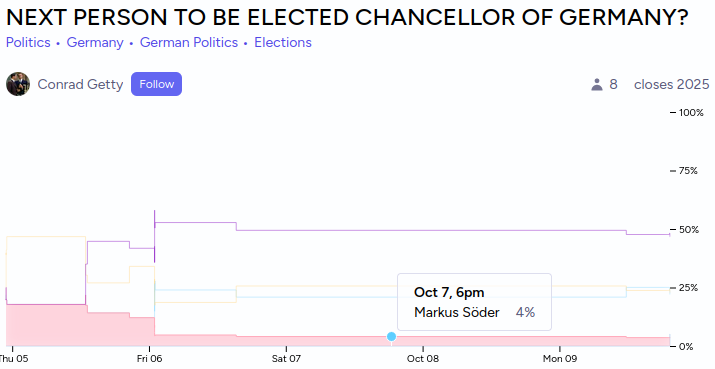This screenshot has width=715, height=369.
Task: Follow Conrad Getty
Action: (156, 84)
